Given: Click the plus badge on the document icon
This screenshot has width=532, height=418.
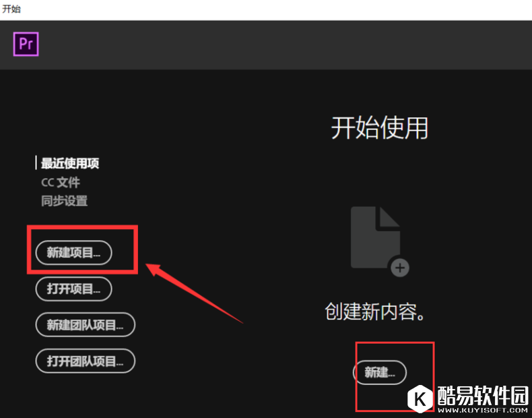Looking at the screenshot, I should tap(400, 268).
